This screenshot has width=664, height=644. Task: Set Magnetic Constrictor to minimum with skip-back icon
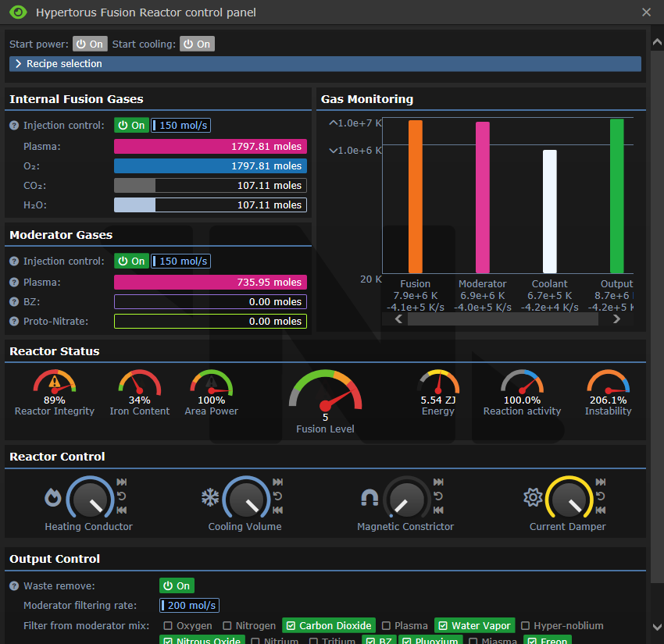click(438, 511)
